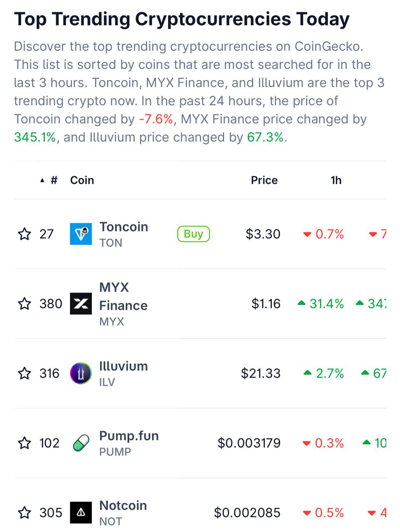The image size is (400, 532).
Task: Open the Illuvium coin logo
Action: (81, 373)
